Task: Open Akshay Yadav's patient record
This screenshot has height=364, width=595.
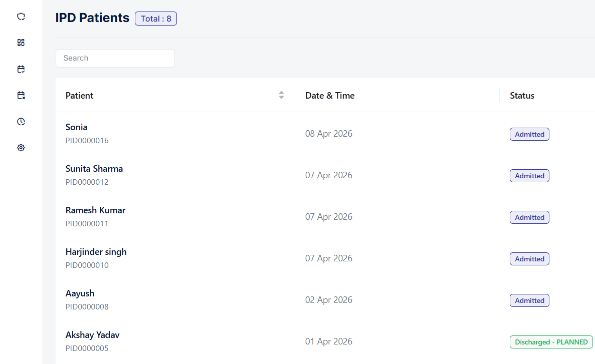Action: 92,335
